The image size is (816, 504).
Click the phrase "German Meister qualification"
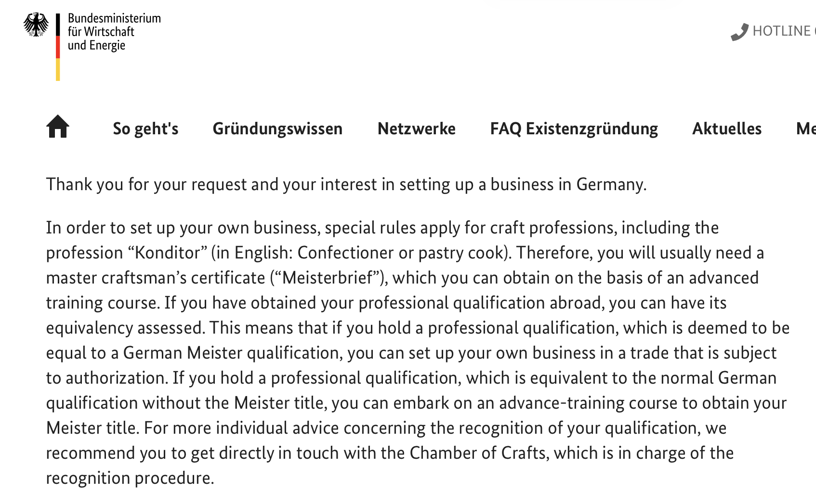click(231, 353)
